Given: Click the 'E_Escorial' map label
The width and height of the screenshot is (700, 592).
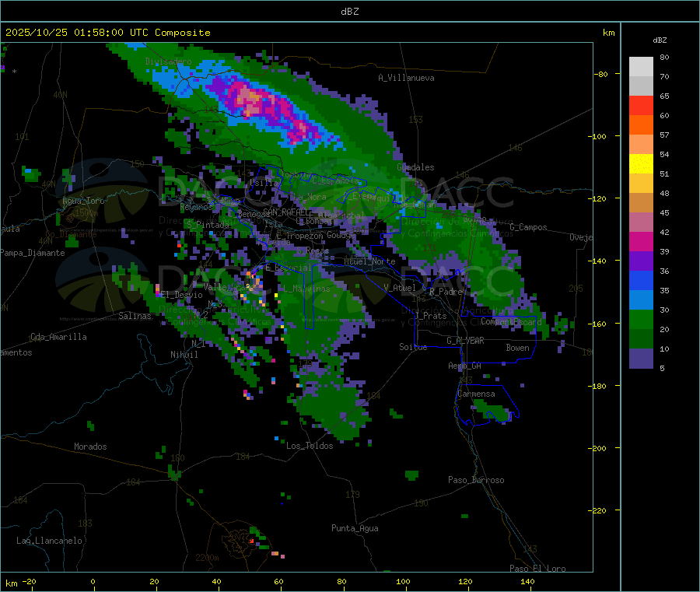Looking at the screenshot, I should (289, 268).
